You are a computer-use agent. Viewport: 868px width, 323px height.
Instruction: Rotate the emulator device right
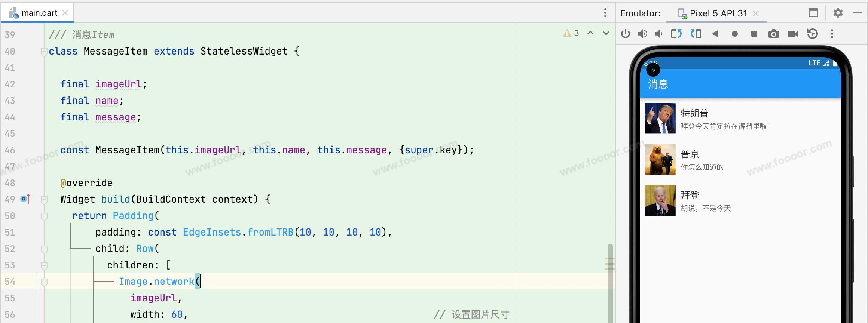point(696,34)
